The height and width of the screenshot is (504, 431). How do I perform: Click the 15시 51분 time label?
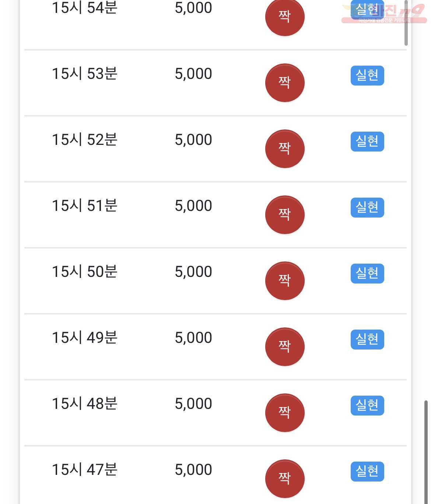[x=85, y=206]
